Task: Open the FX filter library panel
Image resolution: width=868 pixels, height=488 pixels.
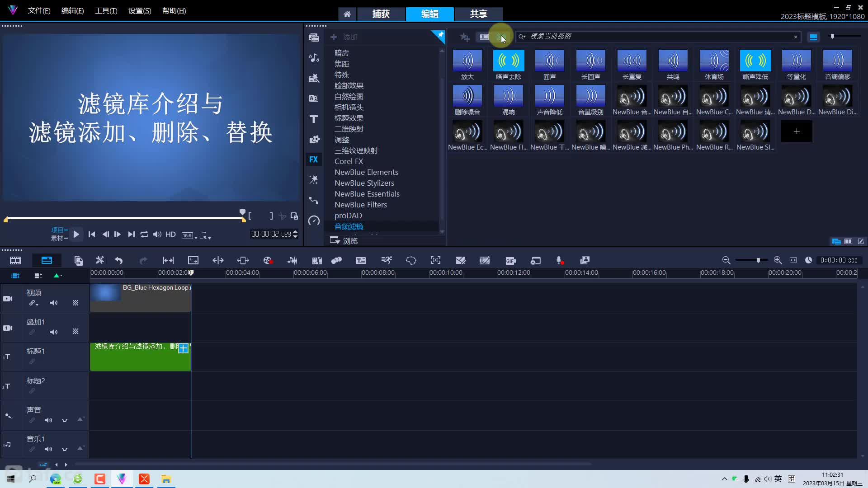Action: 314,160
